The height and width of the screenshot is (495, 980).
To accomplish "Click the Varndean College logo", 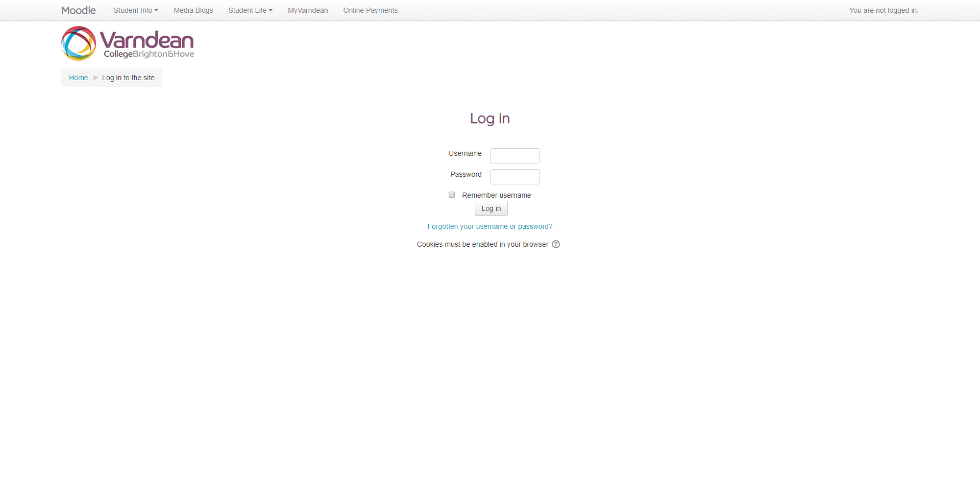I will 128,43.
